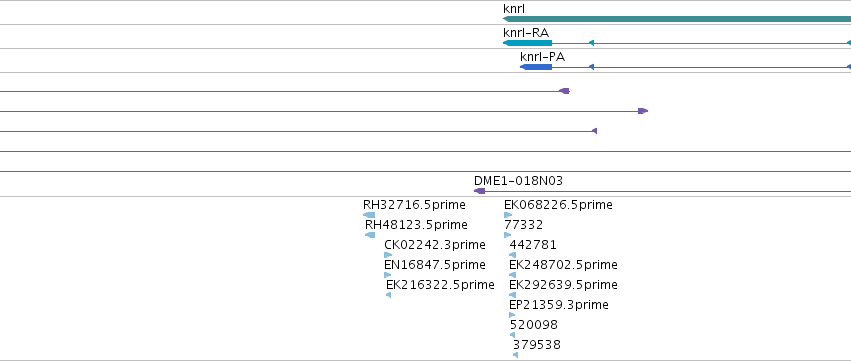Click the EK216322.5prime small arrow glyph

[x=389, y=295]
